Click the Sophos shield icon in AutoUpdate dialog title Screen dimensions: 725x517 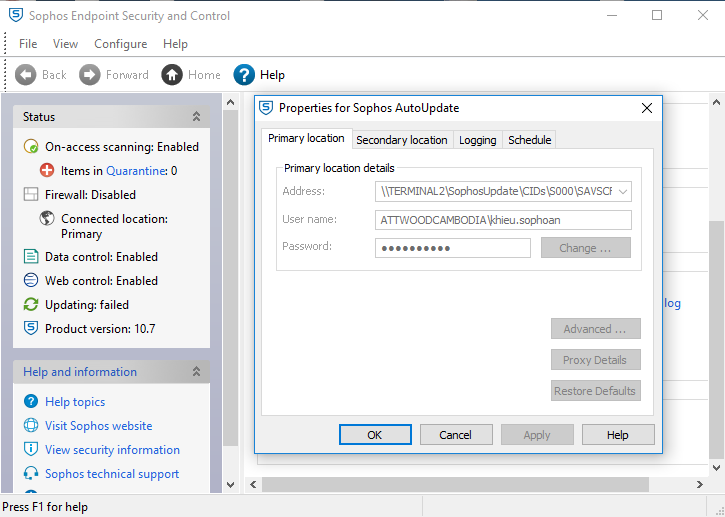point(266,108)
